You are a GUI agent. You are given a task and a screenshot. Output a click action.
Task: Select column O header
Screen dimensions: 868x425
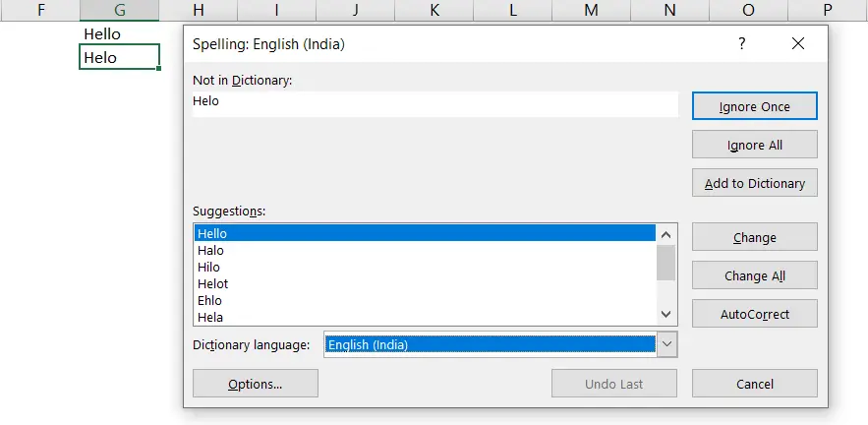point(748,10)
